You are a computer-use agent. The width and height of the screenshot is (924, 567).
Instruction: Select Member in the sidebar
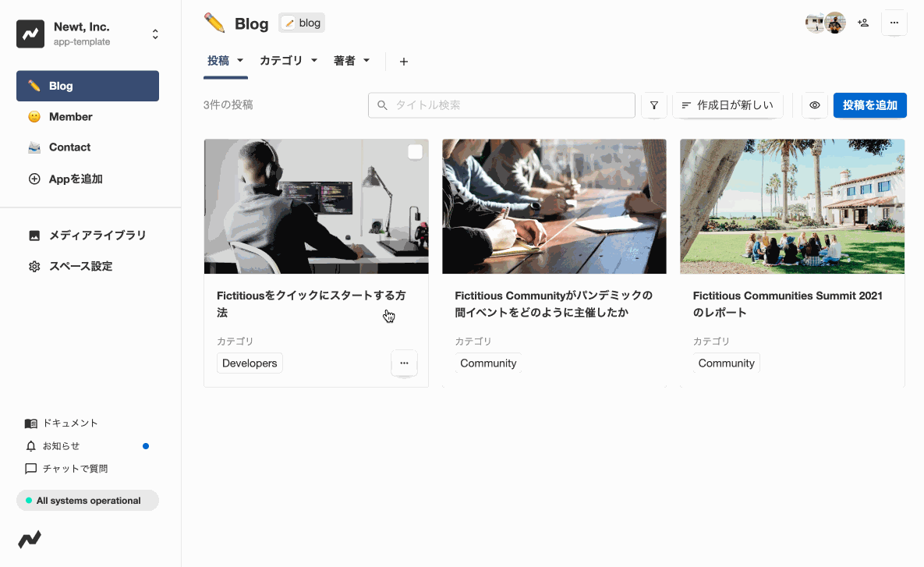click(x=70, y=116)
